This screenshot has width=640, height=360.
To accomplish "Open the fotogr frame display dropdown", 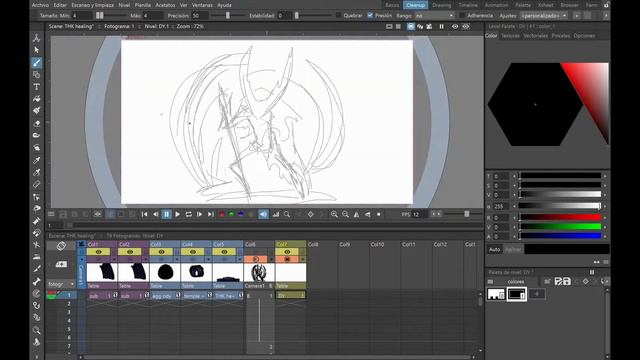I will tap(61, 284).
